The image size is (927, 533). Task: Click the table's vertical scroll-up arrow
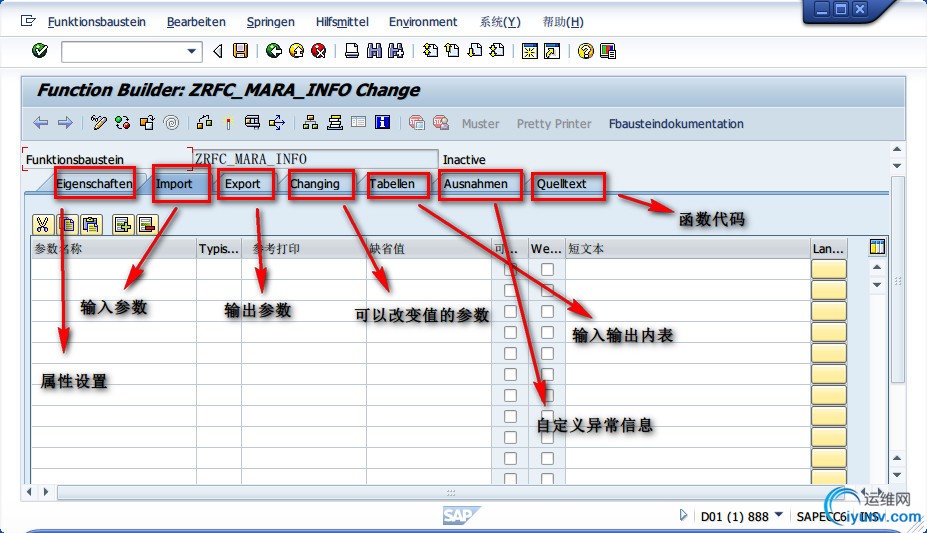click(877, 268)
